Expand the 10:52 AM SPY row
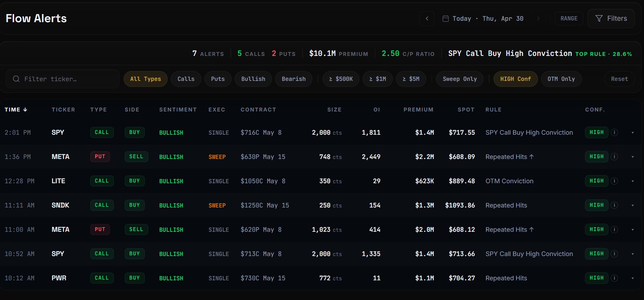The image size is (644, 300). [x=632, y=254]
